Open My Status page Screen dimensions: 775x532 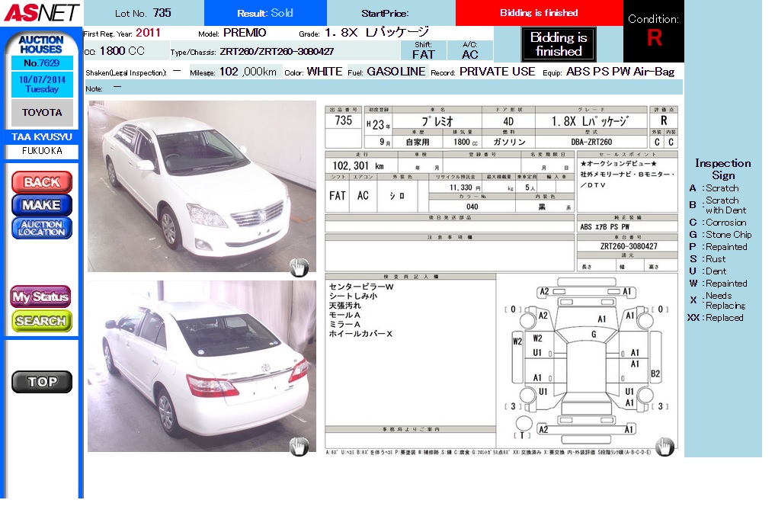pos(41,296)
